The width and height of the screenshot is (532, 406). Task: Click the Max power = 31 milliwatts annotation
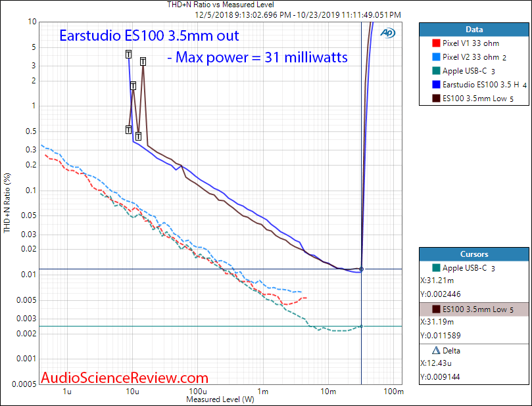pos(258,57)
